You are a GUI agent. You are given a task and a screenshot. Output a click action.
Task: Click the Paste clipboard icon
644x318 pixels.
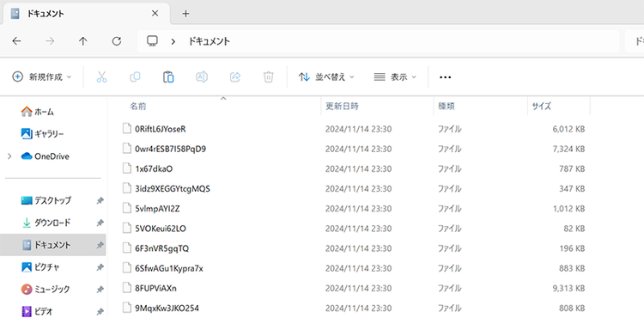(x=168, y=76)
